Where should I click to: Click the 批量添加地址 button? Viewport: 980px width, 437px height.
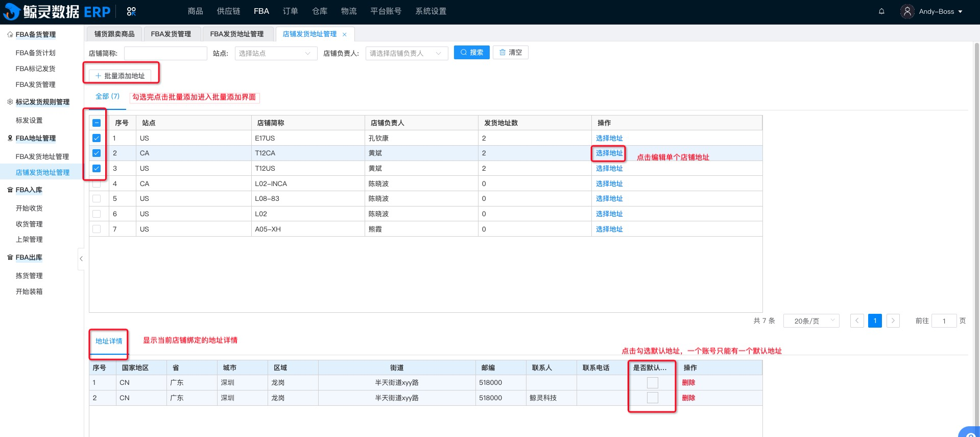click(120, 76)
